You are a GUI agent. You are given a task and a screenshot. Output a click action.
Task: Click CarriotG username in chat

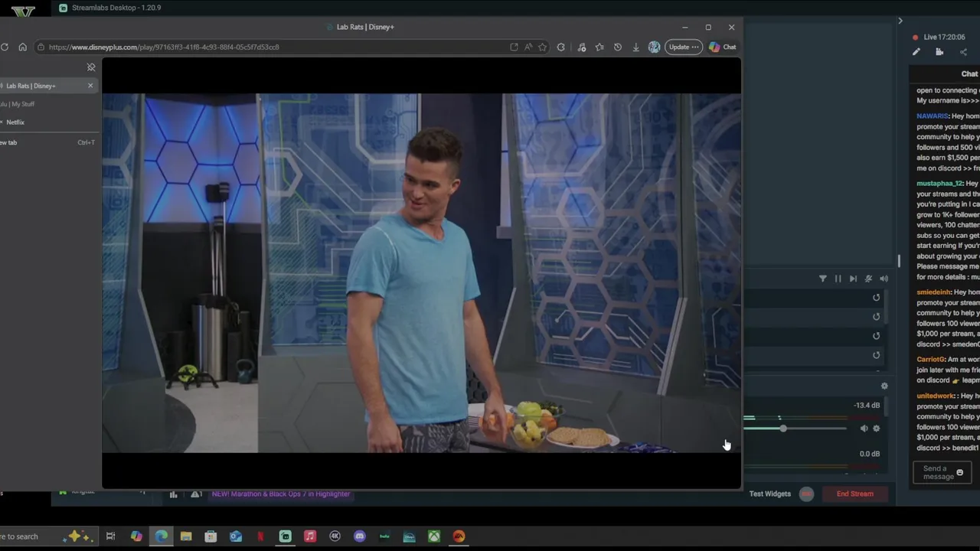[930, 359]
